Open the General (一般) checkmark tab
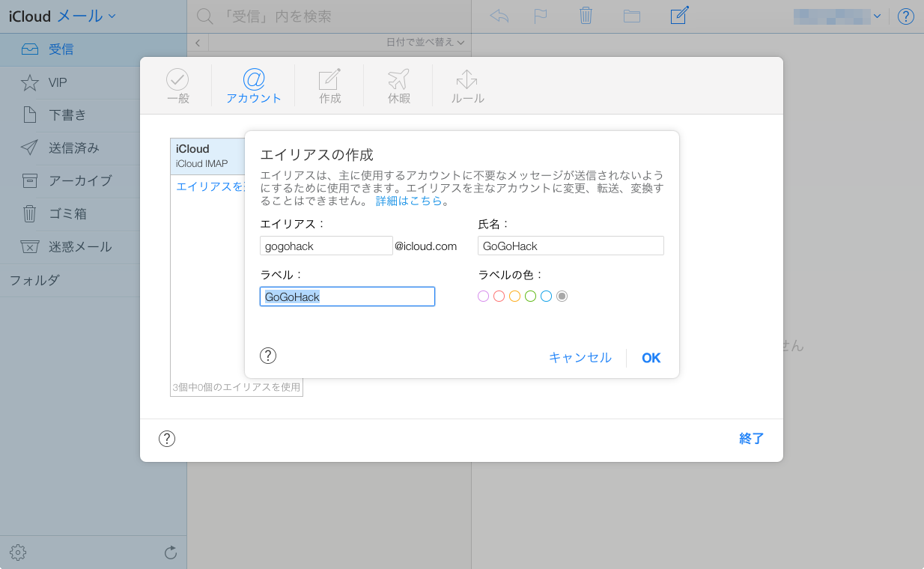Viewport: 924px width, 569px height. (177, 86)
